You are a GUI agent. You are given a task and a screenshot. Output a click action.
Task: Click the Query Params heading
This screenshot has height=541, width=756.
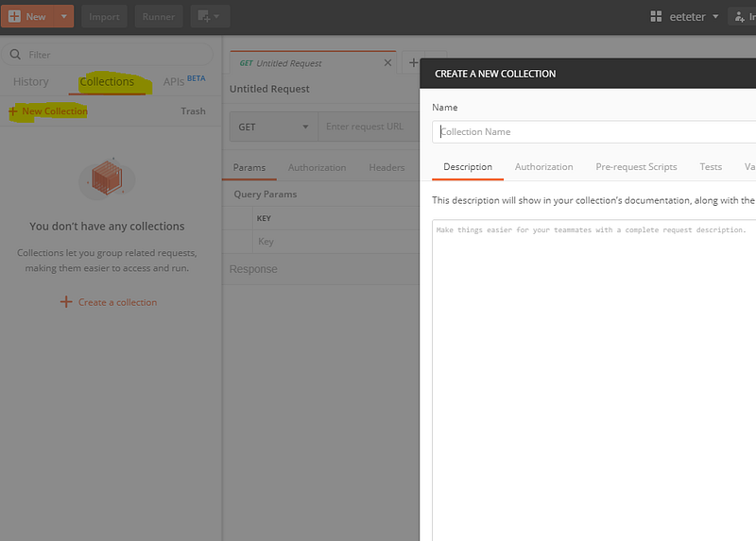[x=266, y=194]
